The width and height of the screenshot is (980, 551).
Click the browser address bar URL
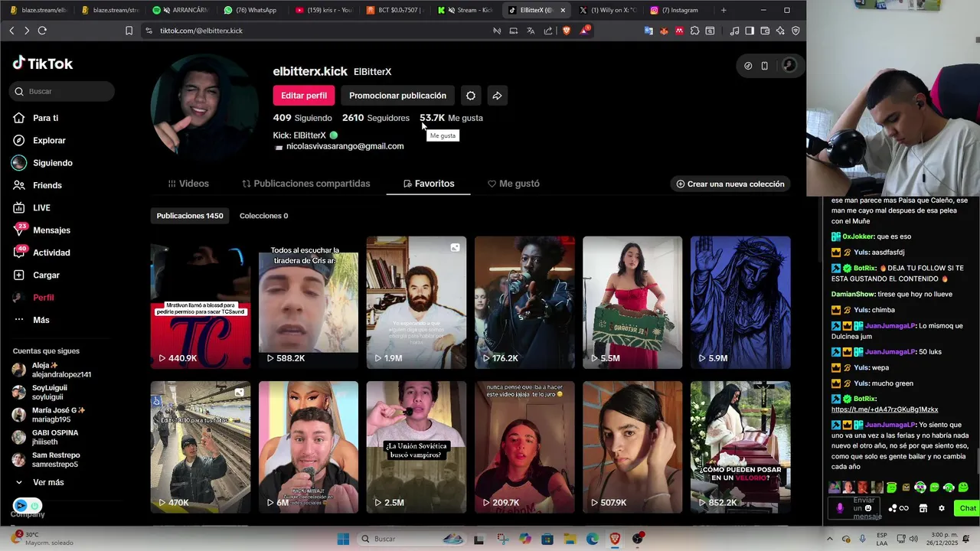[x=201, y=31]
